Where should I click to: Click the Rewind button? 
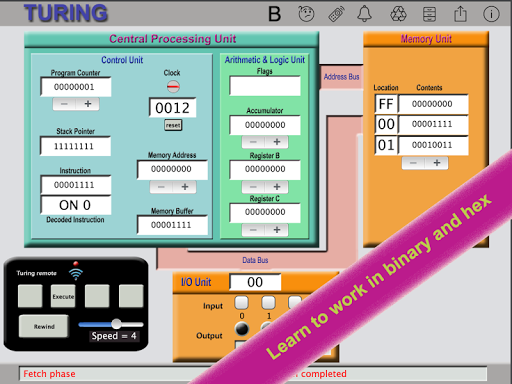(44, 326)
